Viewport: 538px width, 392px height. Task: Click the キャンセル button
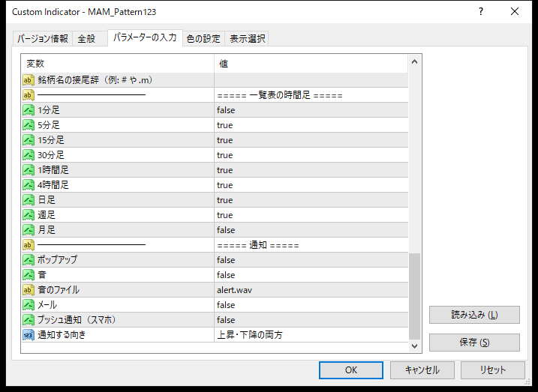(x=422, y=370)
